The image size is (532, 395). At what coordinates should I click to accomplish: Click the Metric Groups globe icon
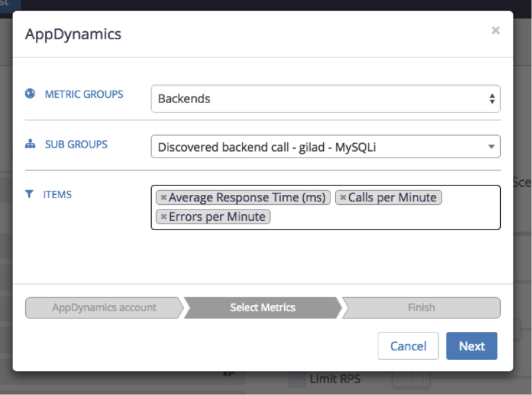pyautogui.click(x=30, y=93)
